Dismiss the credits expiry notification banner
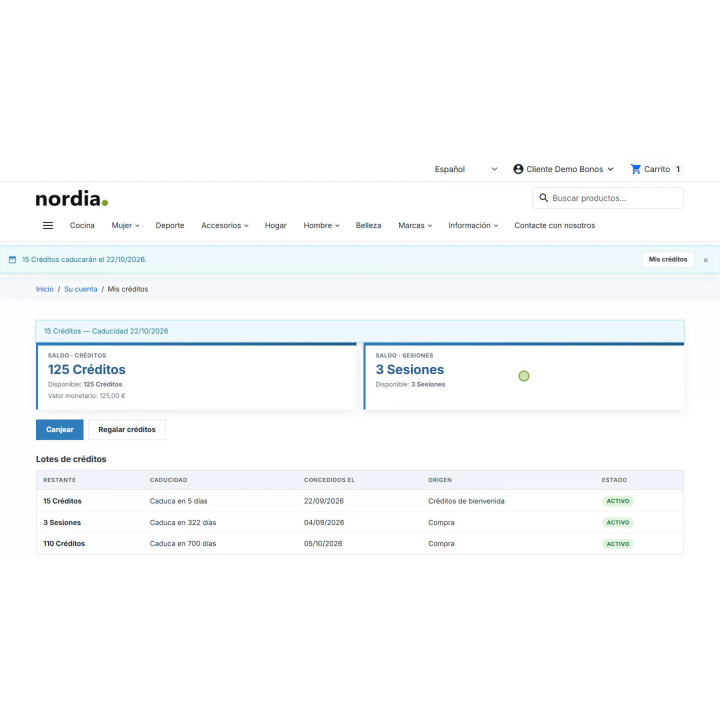 (705, 260)
